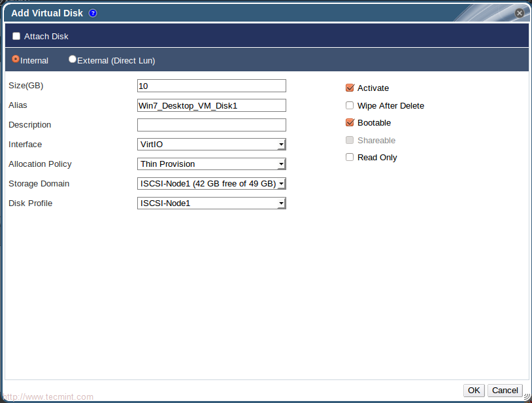Toggle the Bootable checkbox
Screen dimensions: 532x403
click(350, 123)
